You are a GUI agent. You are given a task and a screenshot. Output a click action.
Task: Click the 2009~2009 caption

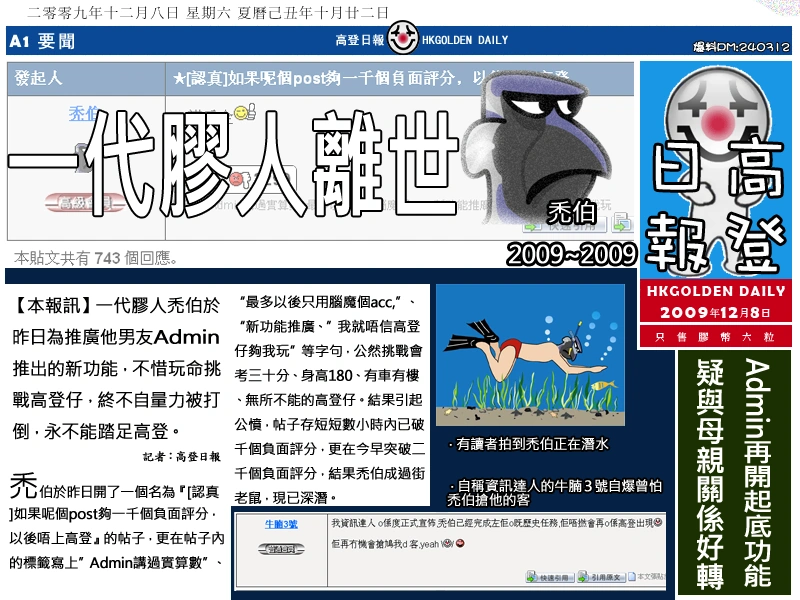[572, 254]
